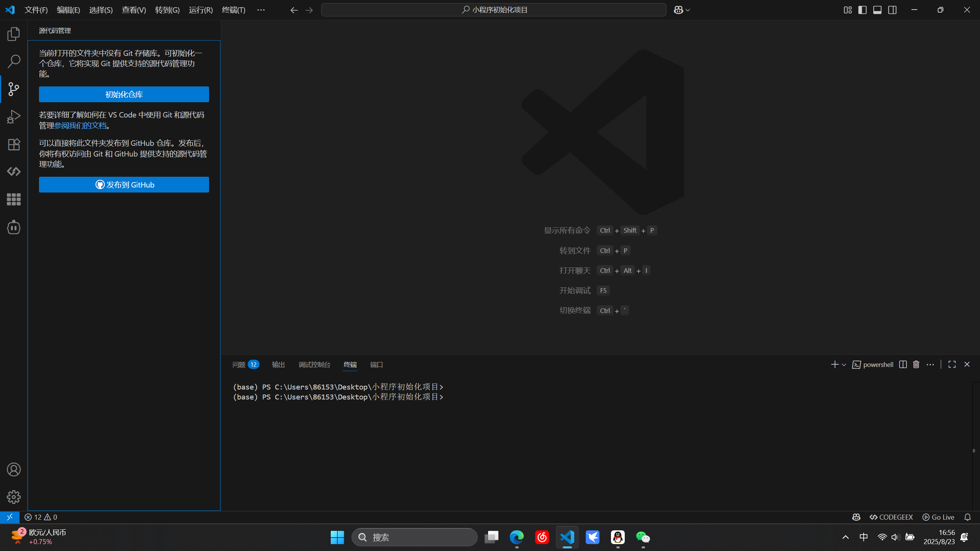
Task: Open QQ penguin icon in taskbar
Action: tap(618, 537)
